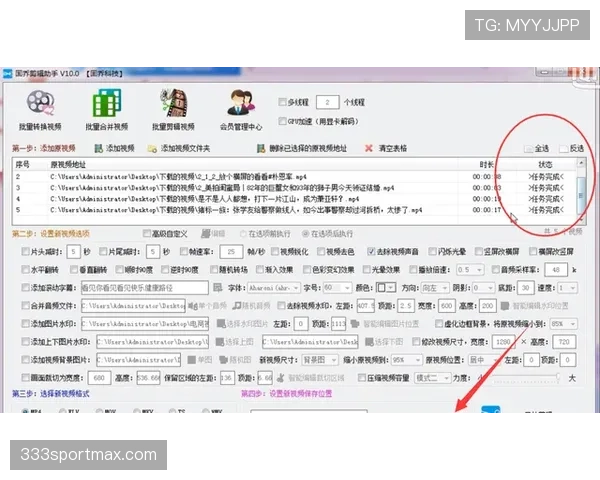Enable the 添加滚动字幕 checkbox
This screenshot has height=480, width=600.
[x=25, y=287]
